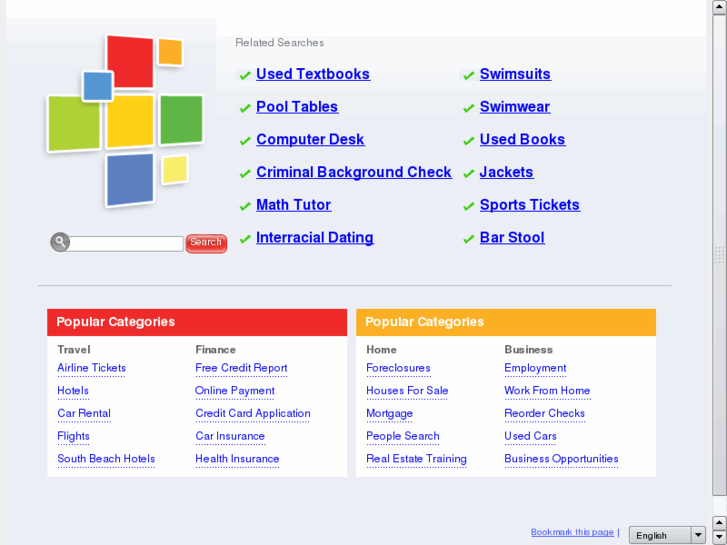Open the Interracial Dating link
Image resolution: width=727 pixels, height=545 pixels.
pyautogui.click(x=315, y=238)
